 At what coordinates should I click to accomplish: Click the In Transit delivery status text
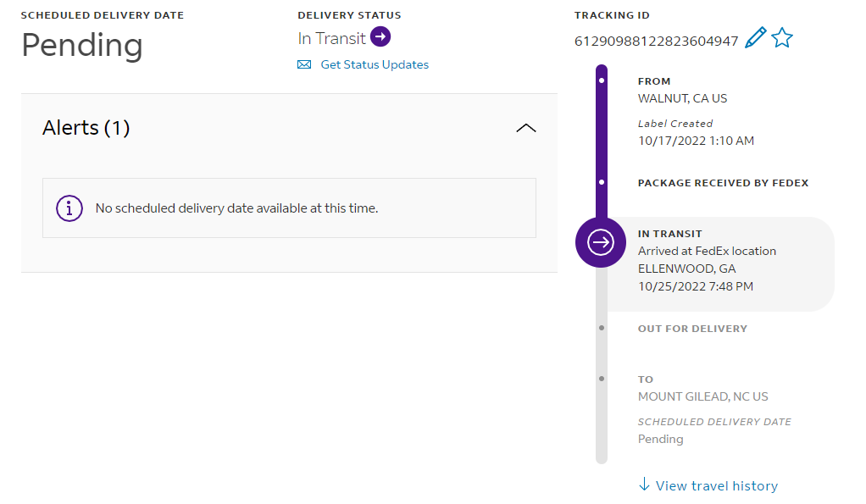coord(331,38)
